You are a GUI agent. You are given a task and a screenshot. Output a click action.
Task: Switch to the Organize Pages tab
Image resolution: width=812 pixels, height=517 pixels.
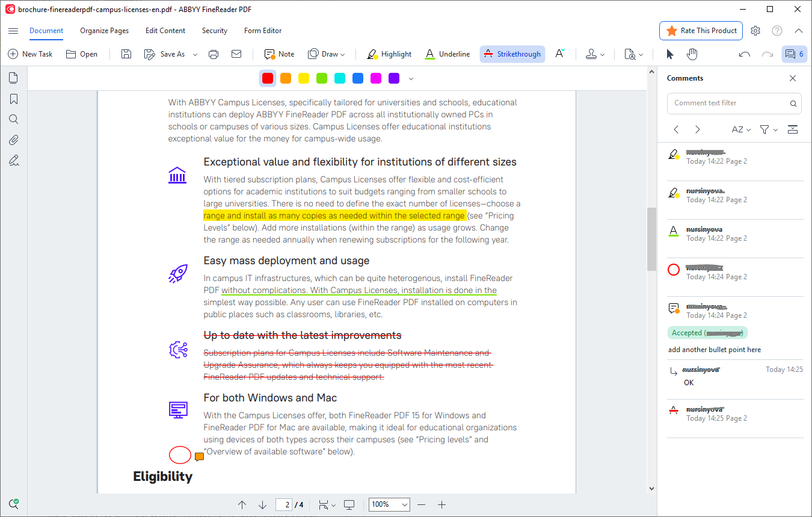tap(104, 30)
